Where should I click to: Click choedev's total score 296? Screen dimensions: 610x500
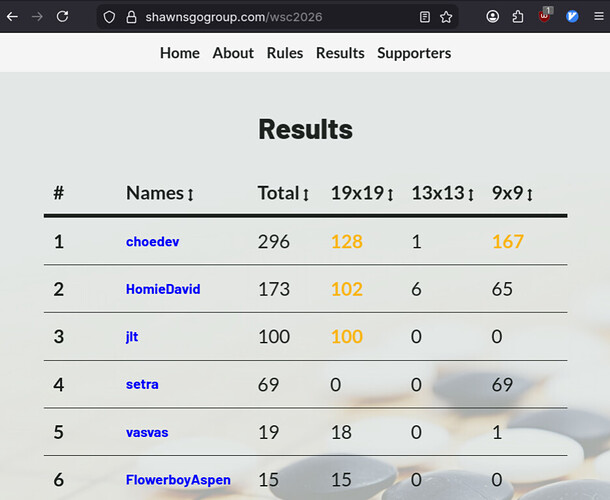tap(273, 242)
